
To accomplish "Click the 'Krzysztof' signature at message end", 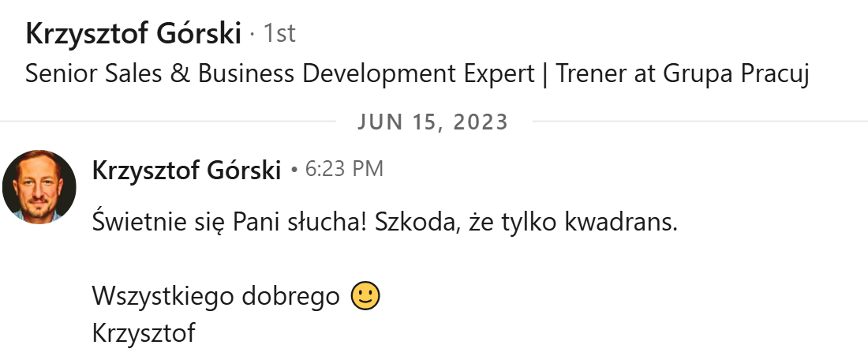I will 144,332.
